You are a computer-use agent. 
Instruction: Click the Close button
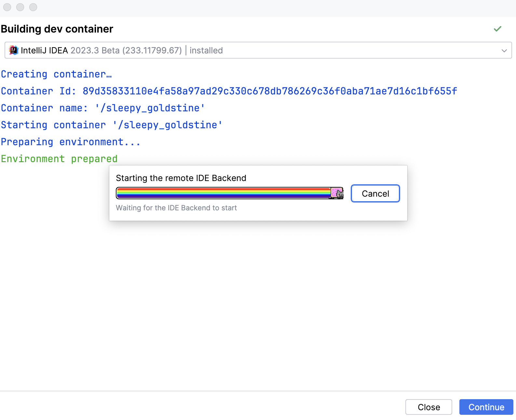point(428,407)
